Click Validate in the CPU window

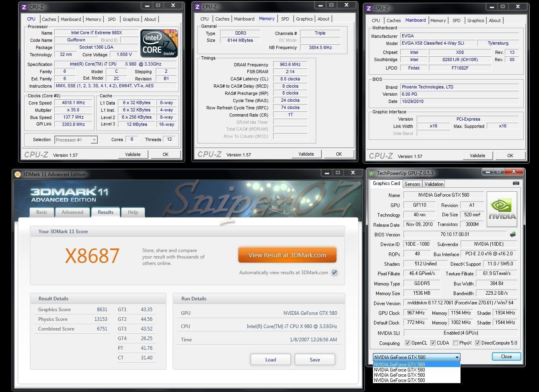pyautogui.click(x=133, y=154)
